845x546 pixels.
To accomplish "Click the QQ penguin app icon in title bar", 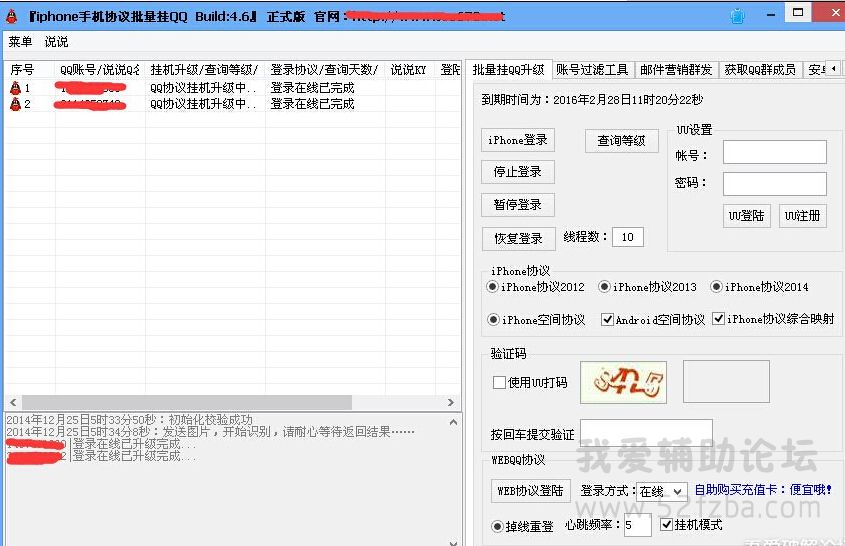I will click(11, 17).
